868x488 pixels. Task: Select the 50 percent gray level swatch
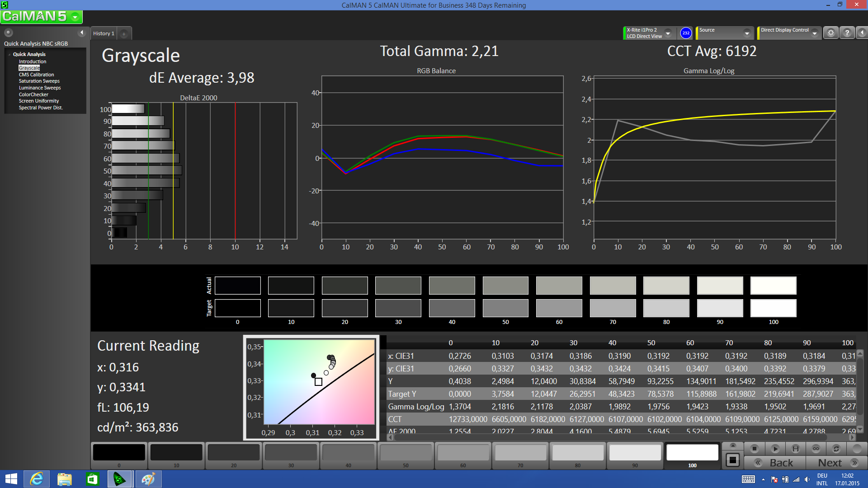coord(406,453)
